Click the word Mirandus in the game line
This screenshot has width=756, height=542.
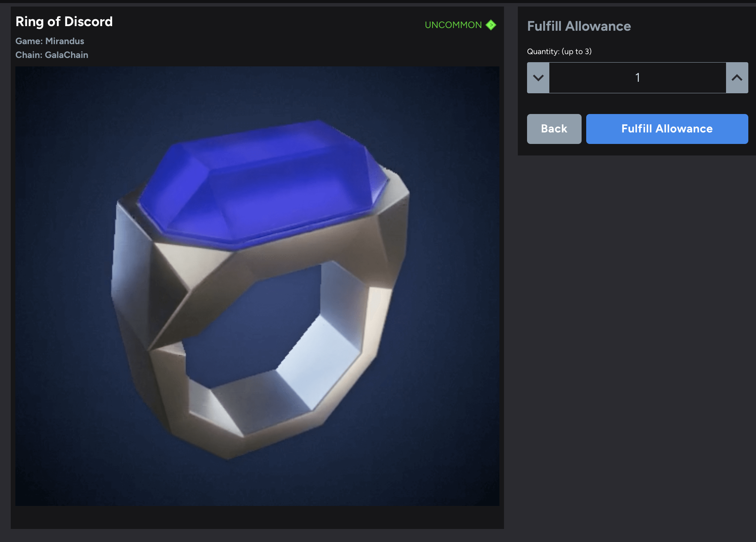(65, 41)
